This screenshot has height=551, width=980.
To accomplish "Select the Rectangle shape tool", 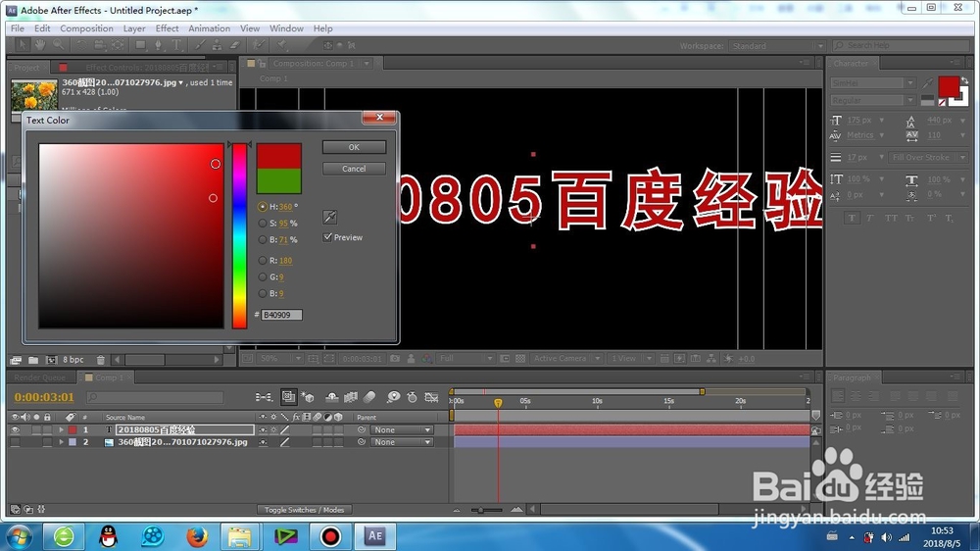I will point(140,45).
